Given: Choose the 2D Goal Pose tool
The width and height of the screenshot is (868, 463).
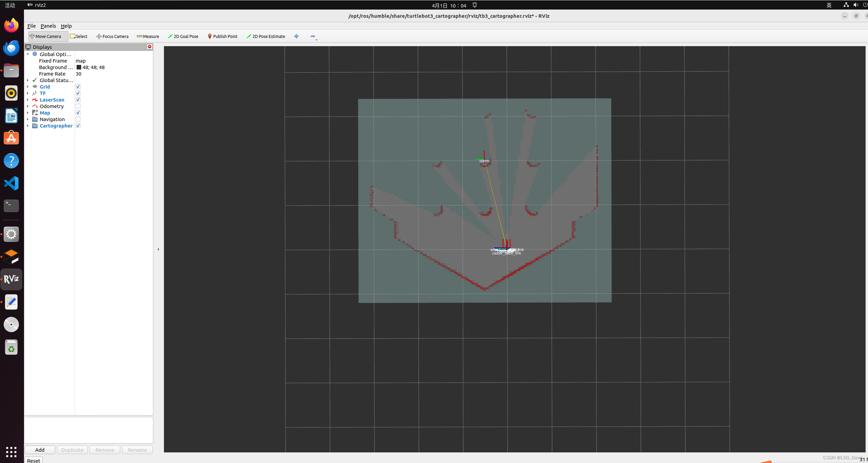Looking at the screenshot, I should pyautogui.click(x=183, y=36).
